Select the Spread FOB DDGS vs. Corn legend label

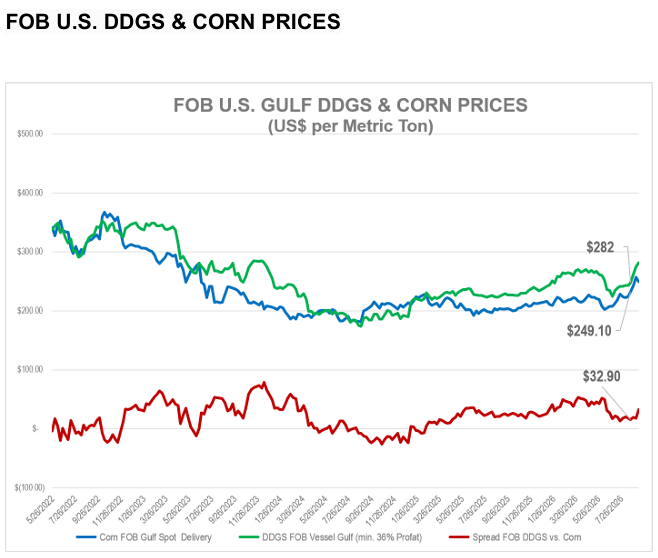click(x=527, y=537)
